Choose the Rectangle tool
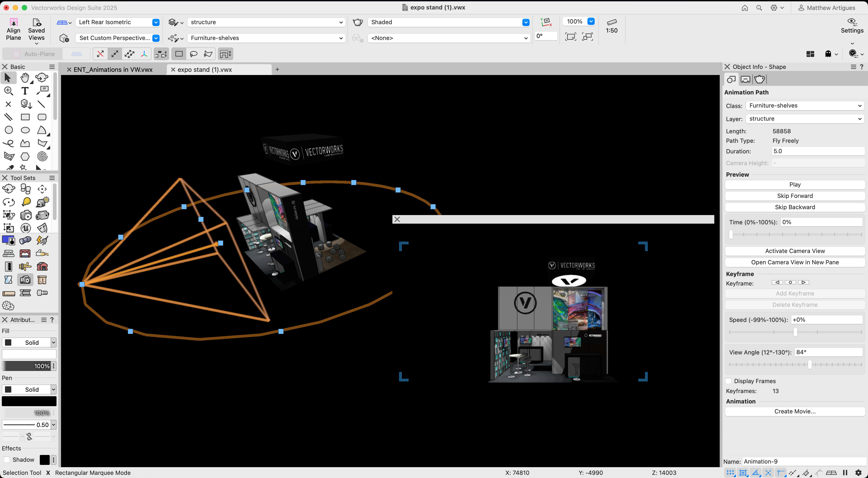 tap(25, 117)
